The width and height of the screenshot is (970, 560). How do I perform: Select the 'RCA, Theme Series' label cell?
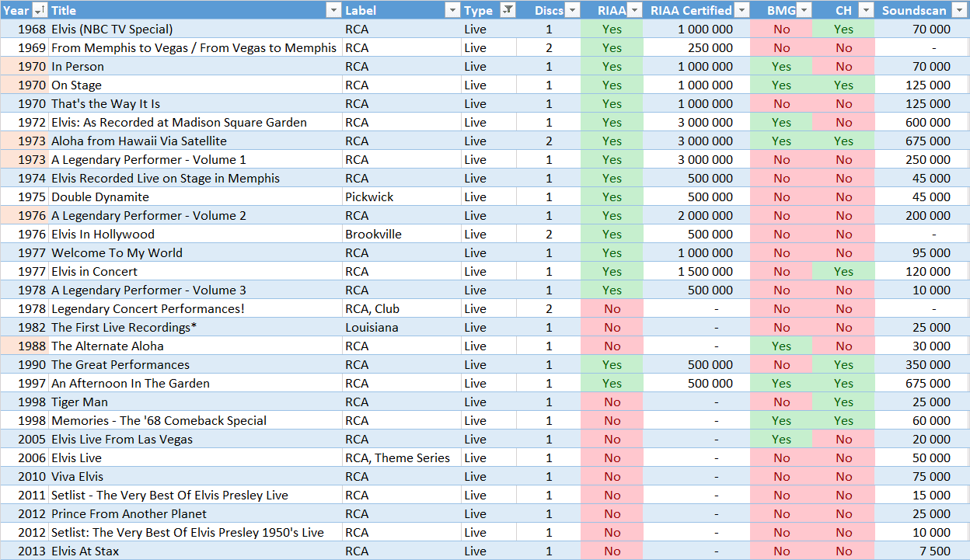pyautogui.click(x=402, y=457)
